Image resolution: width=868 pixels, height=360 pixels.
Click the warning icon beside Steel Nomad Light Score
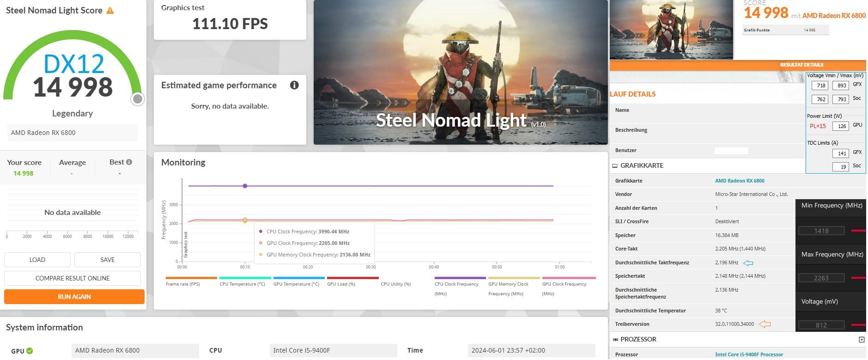coord(110,10)
